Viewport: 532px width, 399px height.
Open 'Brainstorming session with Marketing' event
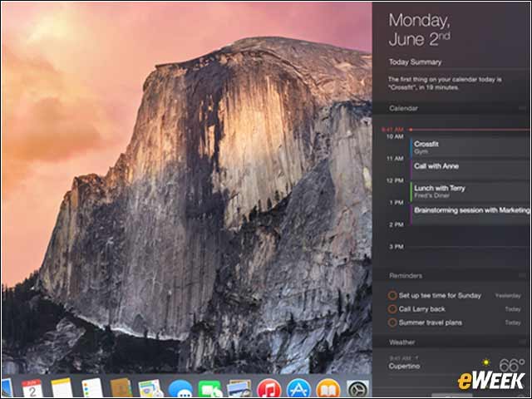[x=470, y=214]
